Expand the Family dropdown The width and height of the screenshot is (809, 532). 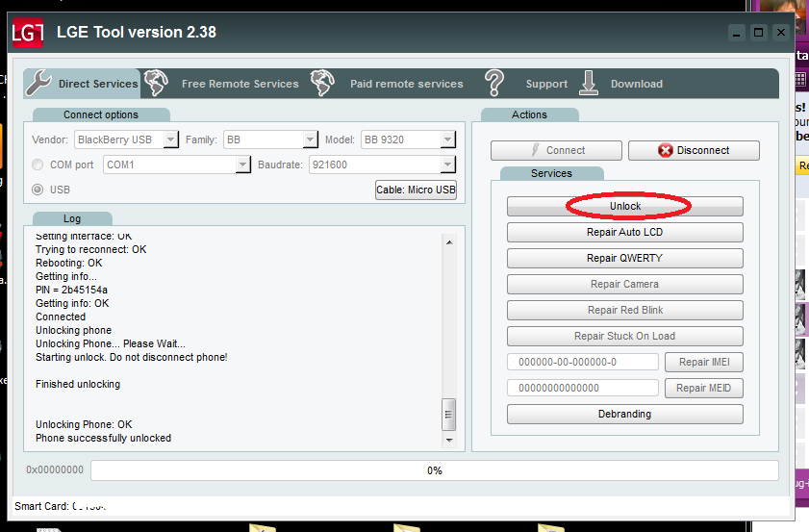click(310, 139)
